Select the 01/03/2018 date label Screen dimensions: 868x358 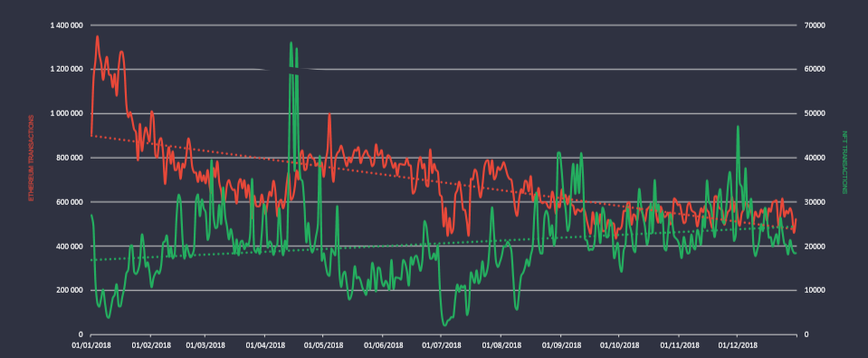[x=205, y=344]
